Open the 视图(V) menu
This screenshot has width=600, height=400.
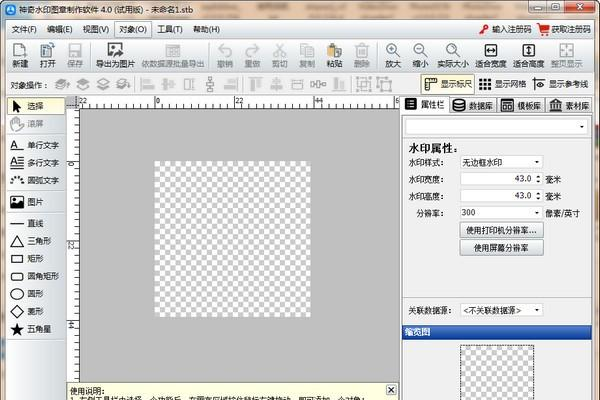point(96,29)
